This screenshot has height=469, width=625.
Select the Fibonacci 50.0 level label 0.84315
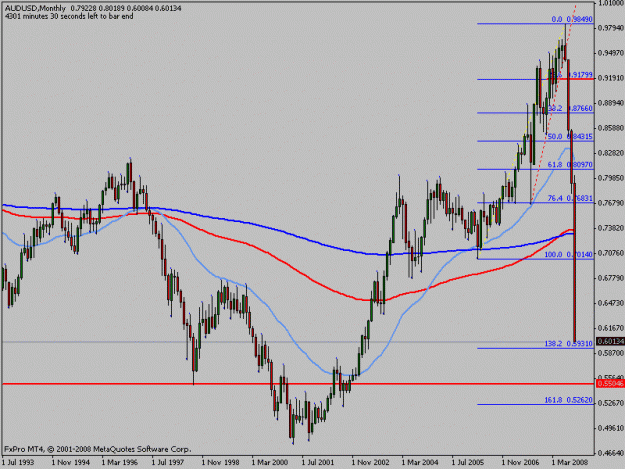pyautogui.click(x=570, y=136)
